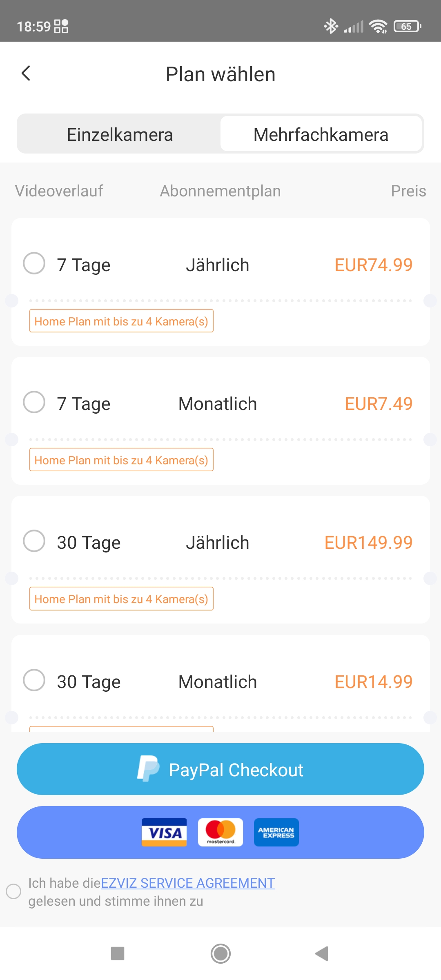The image size is (441, 980).
Task: Tap the PayPal logo icon
Action: pyautogui.click(x=148, y=768)
